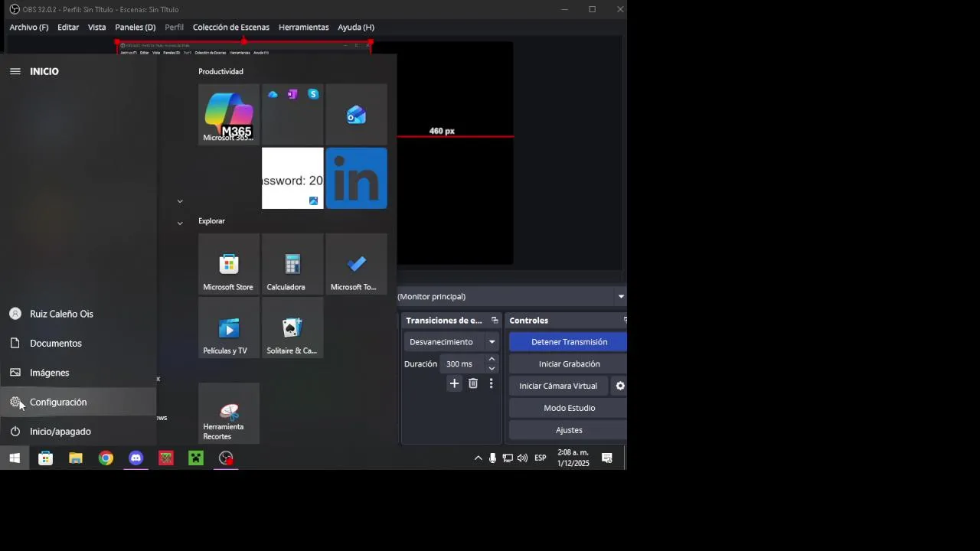Image resolution: width=980 pixels, height=551 pixels.
Task: Decrease the Duración value with down arrow
Action: (492, 369)
